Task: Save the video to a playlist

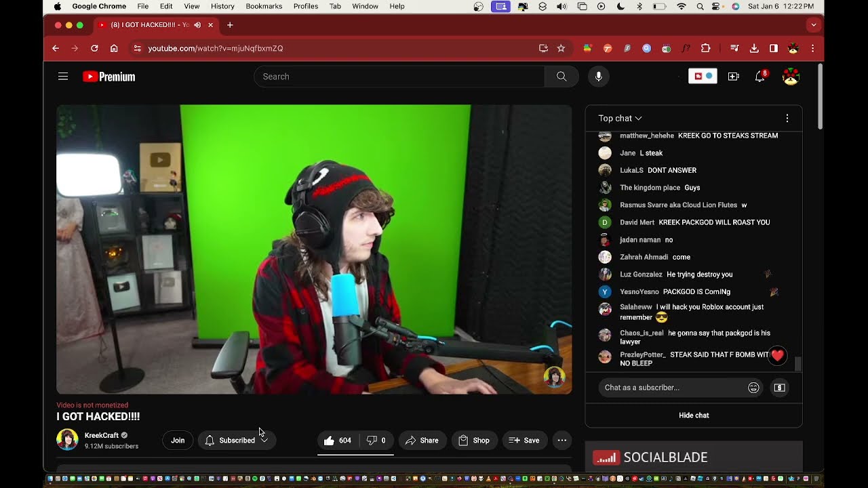Action: pyautogui.click(x=524, y=441)
